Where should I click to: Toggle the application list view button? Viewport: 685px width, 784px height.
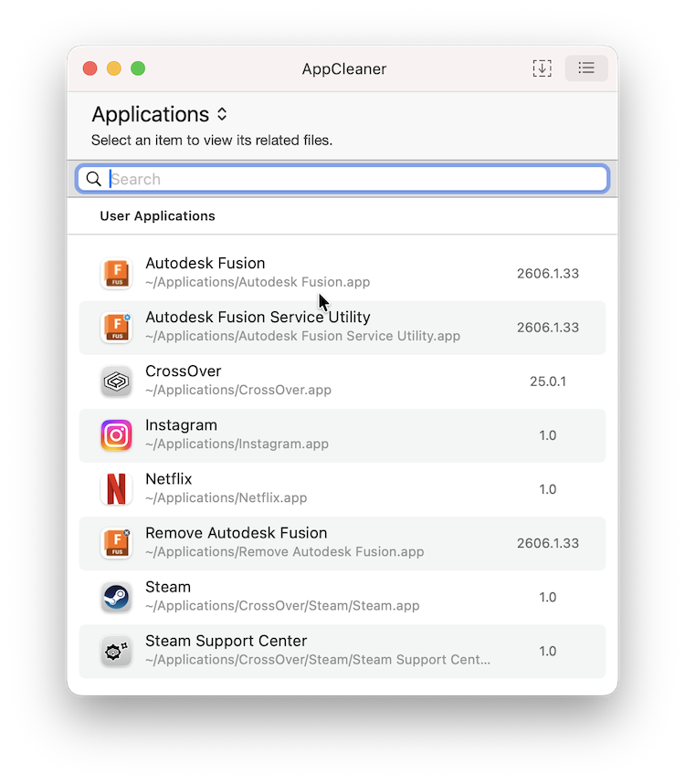coord(586,68)
